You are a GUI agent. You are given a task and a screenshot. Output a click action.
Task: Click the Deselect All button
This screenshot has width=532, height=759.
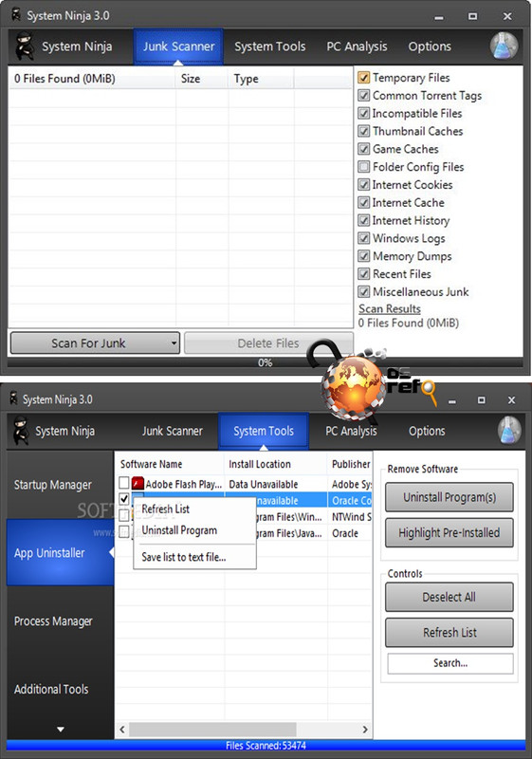coord(449,597)
